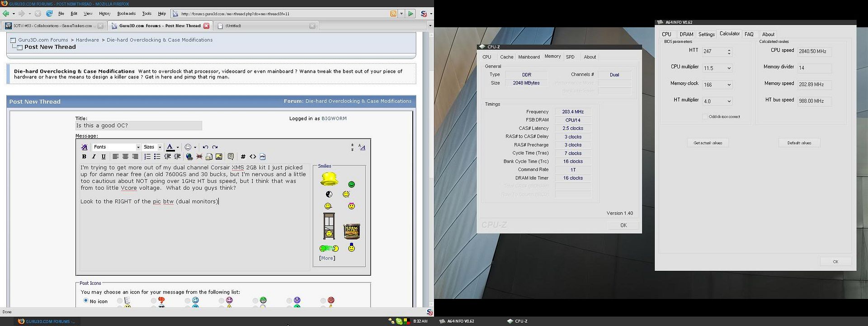
Task: Decrease indent in message editor
Action: click(167, 157)
